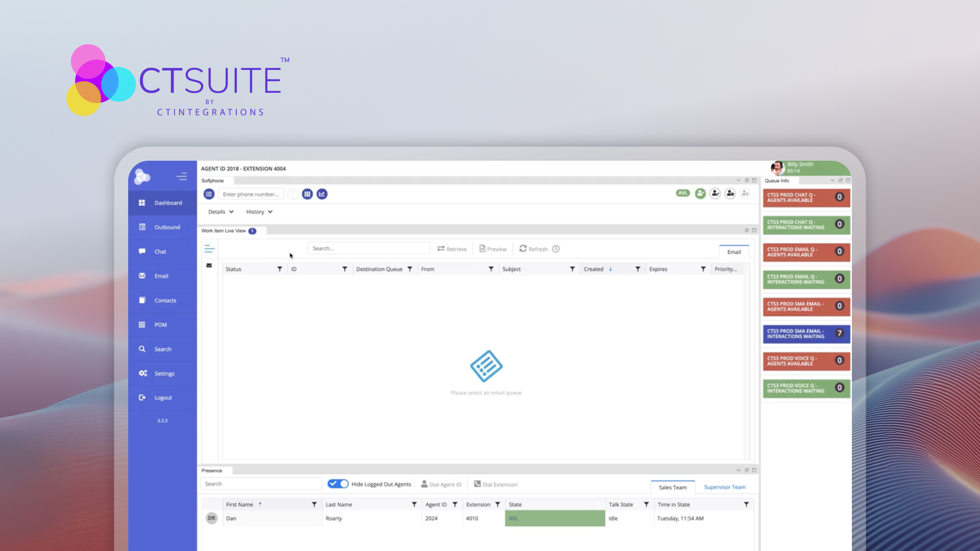Filter the Destination Queue column
This screenshot has width=980, height=551.
point(410,269)
